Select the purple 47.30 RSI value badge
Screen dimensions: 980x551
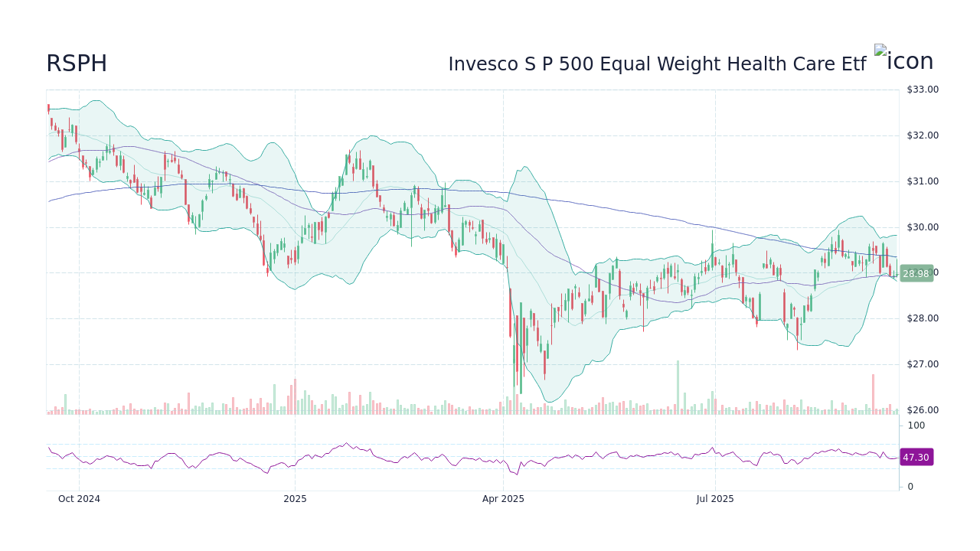(x=916, y=457)
